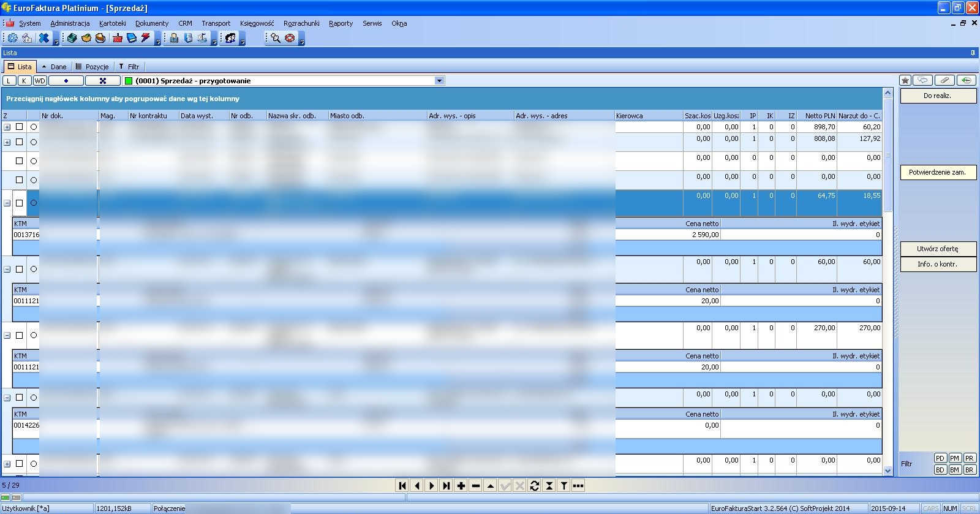Open the Kartoteki menu

tap(112, 23)
